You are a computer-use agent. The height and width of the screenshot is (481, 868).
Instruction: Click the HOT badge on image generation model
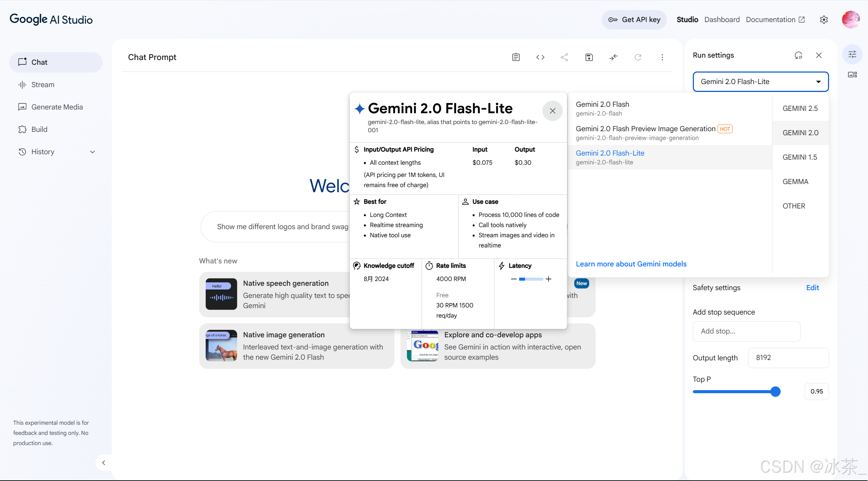725,129
